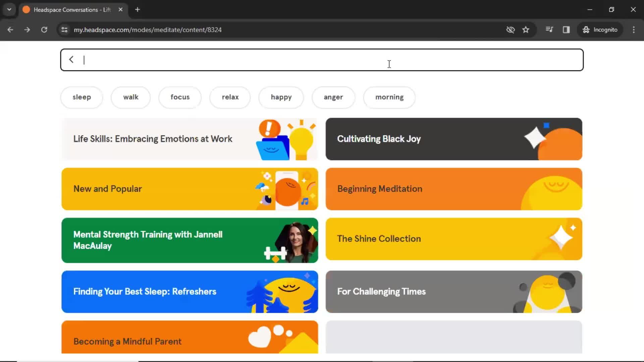The height and width of the screenshot is (362, 644).
Task: Click the split screen browser icon
Action: (x=567, y=29)
